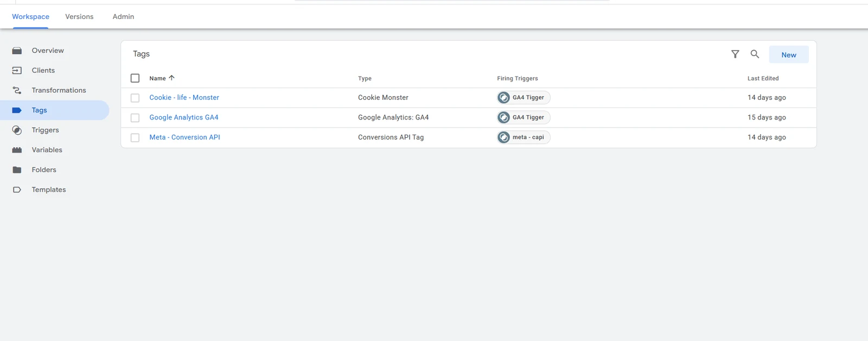
Task: Go to Overview section
Action: click(x=48, y=50)
